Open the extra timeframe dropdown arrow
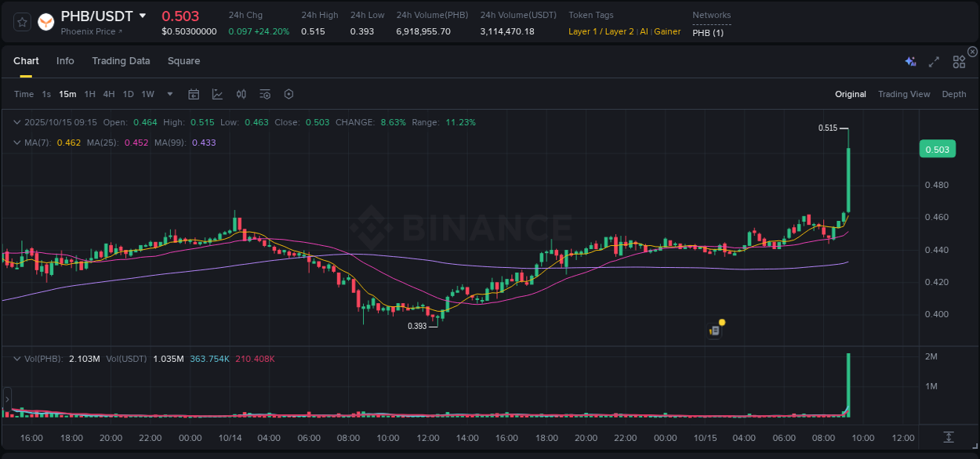Viewport: 980px width, 459px height. (169, 94)
